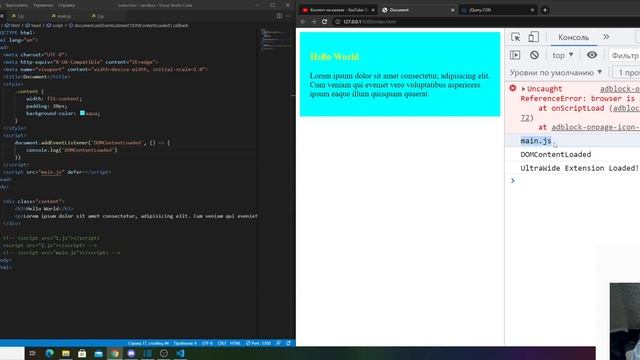Select the inspect element picker icon in DevTools
Screen dimensions: 640x360
516,37
